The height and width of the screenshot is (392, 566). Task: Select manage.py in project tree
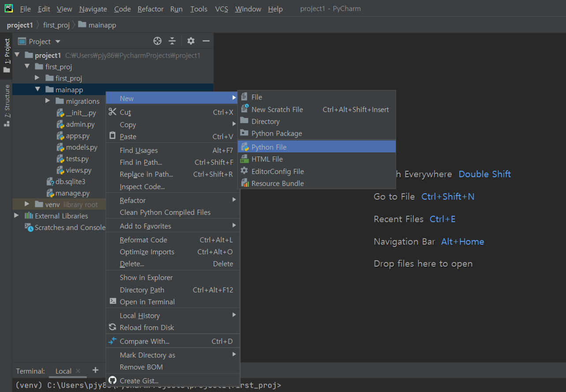click(68, 193)
